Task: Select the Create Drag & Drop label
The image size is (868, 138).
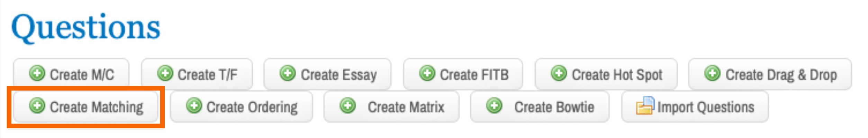Action: point(781,75)
